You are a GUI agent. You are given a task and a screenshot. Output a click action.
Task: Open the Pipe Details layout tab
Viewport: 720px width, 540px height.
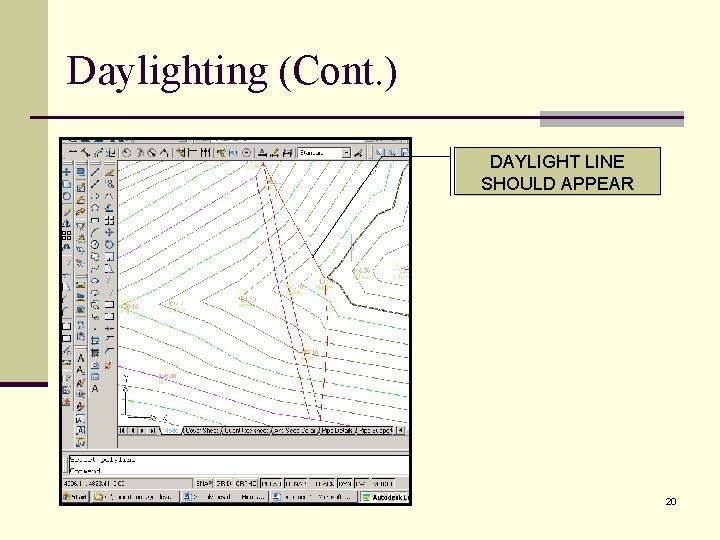(336, 431)
